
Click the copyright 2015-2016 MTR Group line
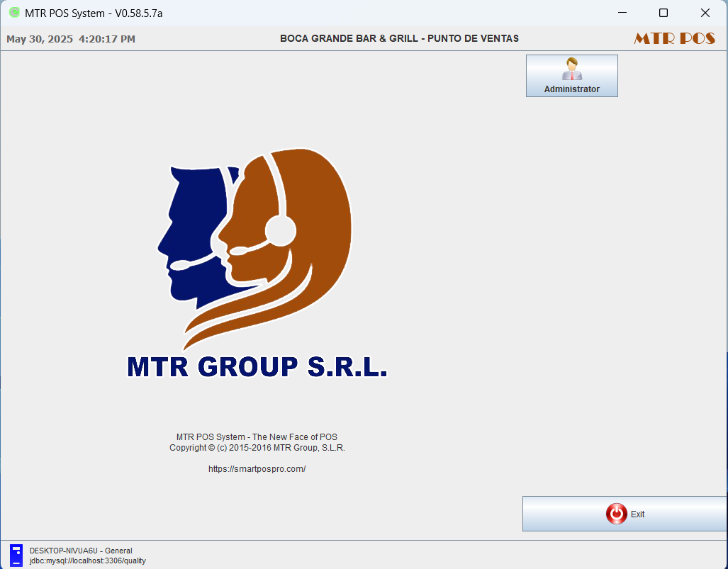(257, 447)
